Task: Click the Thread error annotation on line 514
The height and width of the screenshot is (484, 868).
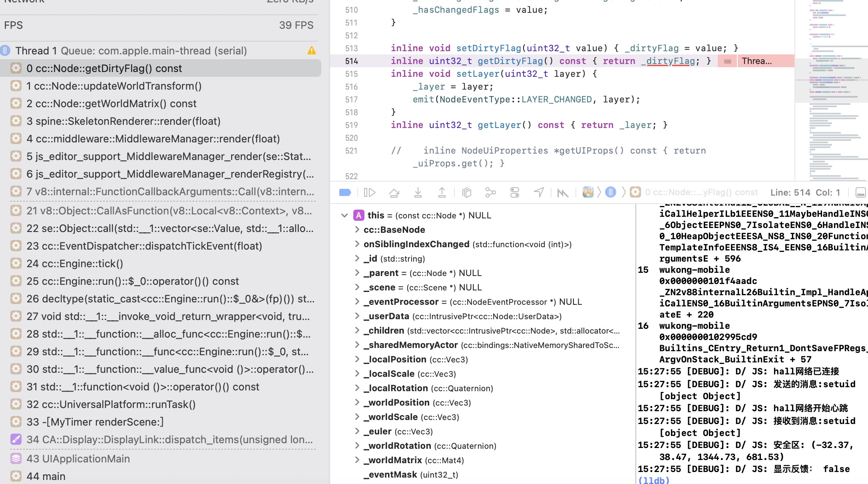Action: [756, 61]
